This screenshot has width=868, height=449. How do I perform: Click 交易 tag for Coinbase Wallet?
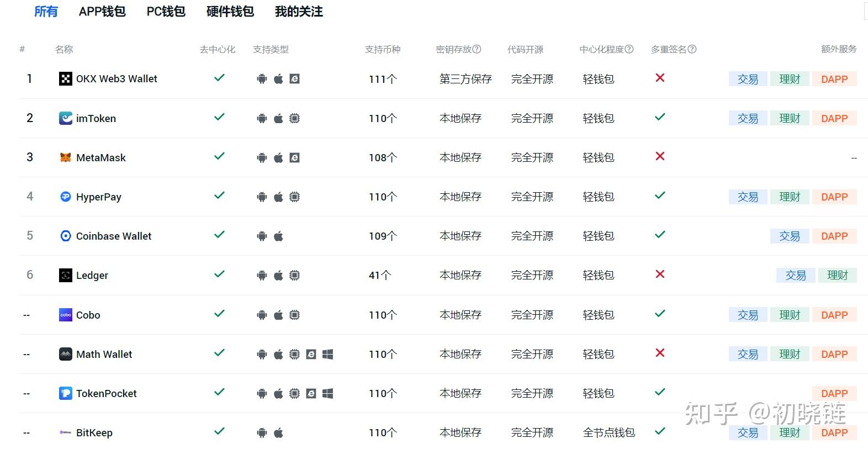[790, 236]
